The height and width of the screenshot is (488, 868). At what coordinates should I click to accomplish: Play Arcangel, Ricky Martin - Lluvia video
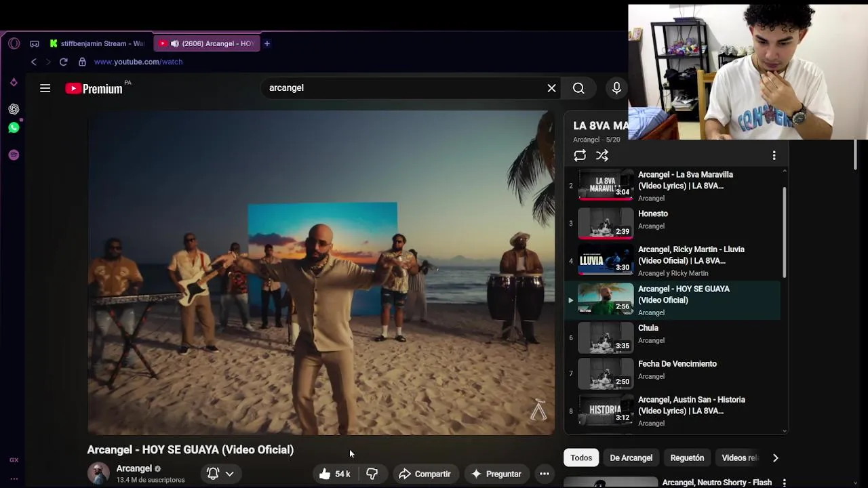pos(673,261)
